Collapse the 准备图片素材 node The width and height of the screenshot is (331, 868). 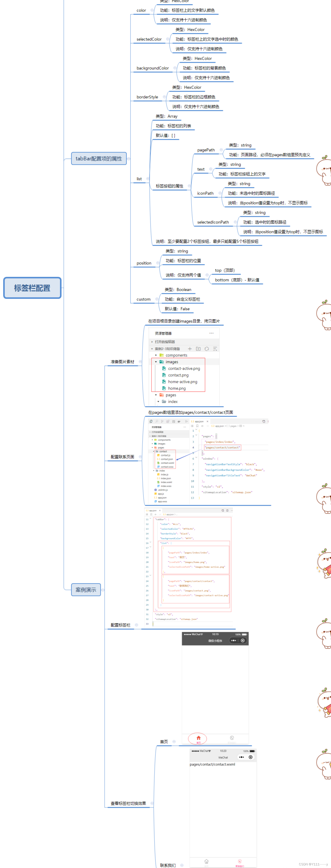coord(140,361)
